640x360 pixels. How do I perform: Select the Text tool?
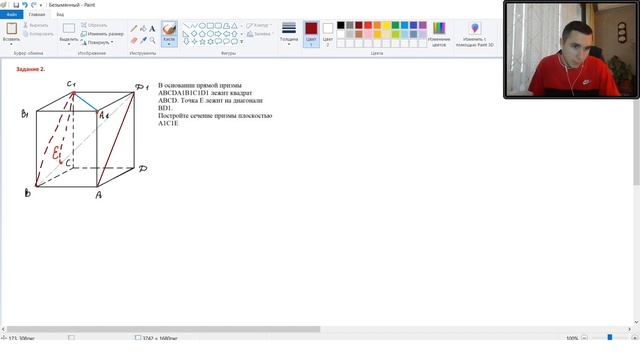pyautogui.click(x=152, y=29)
